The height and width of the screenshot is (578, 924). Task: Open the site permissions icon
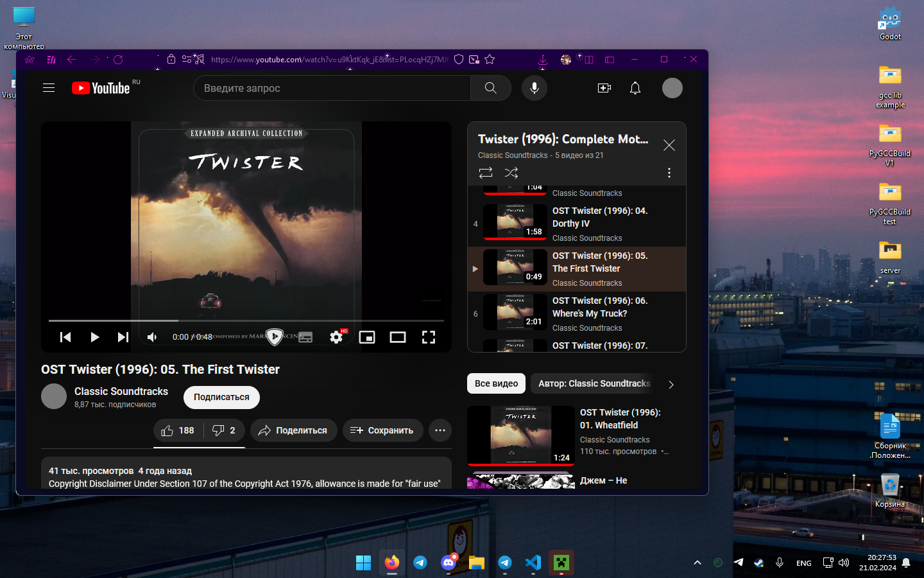click(x=186, y=60)
